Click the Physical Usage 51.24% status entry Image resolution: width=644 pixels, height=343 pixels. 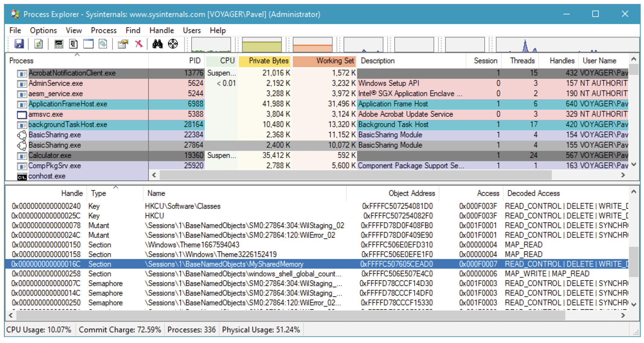[261, 330]
